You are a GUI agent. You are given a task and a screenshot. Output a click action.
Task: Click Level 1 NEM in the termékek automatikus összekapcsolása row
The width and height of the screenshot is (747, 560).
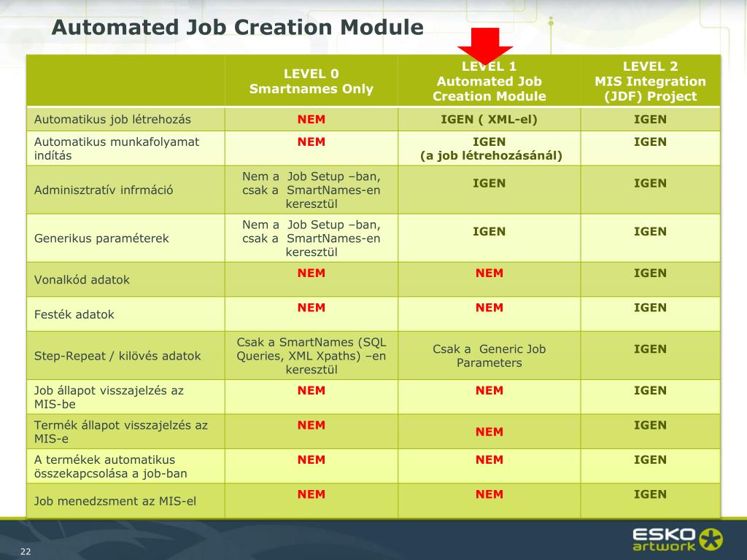pyautogui.click(x=489, y=460)
